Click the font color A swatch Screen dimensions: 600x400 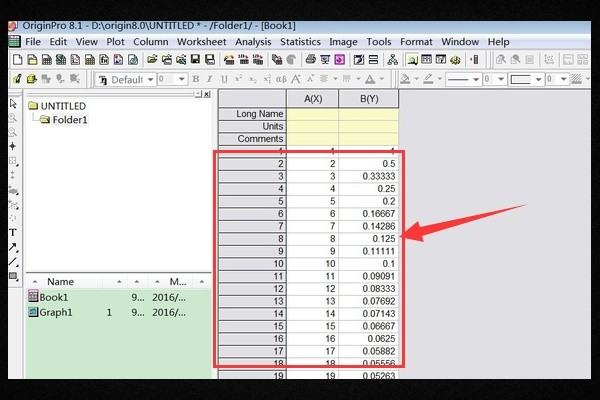pos(370,79)
